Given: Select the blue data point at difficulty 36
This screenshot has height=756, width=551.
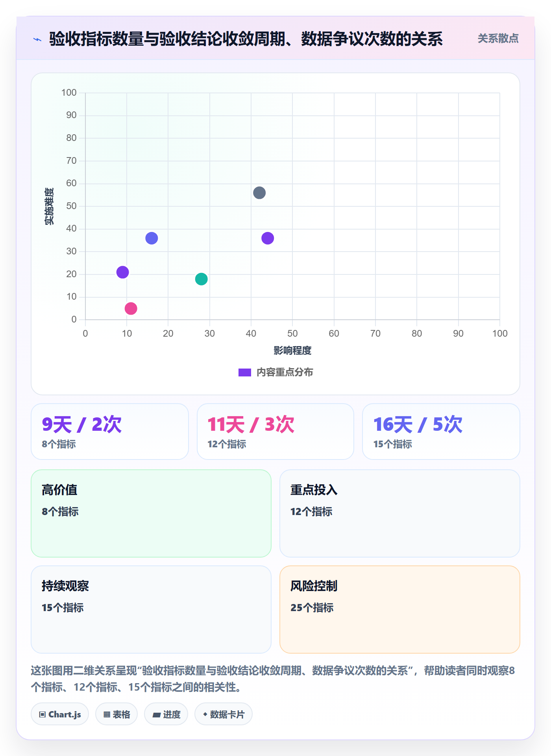Looking at the screenshot, I should [x=152, y=238].
